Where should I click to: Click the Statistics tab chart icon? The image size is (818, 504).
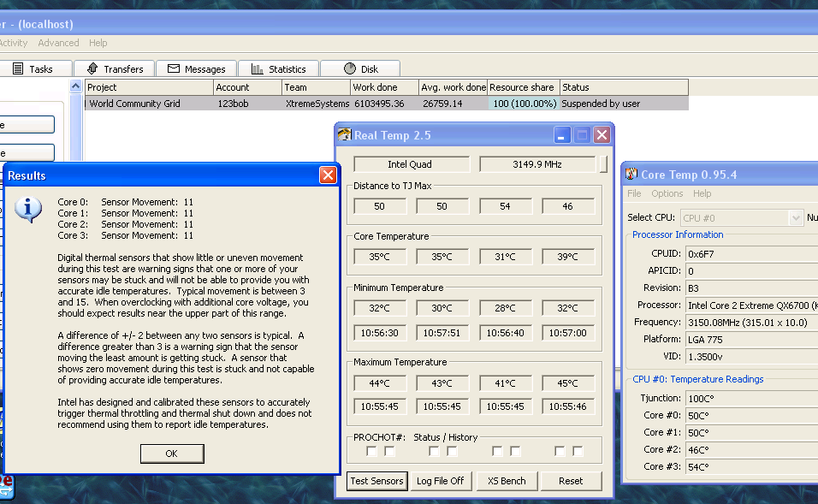click(x=258, y=68)
